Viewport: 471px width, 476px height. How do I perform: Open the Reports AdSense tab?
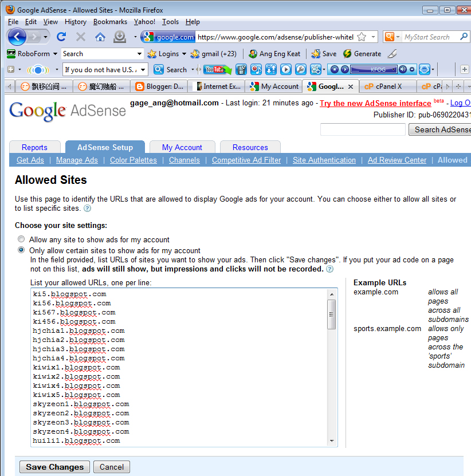pos(34,147)
